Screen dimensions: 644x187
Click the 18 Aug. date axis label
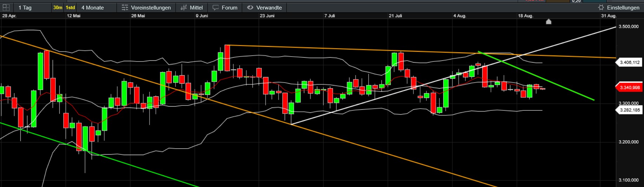tap(525, 16)
